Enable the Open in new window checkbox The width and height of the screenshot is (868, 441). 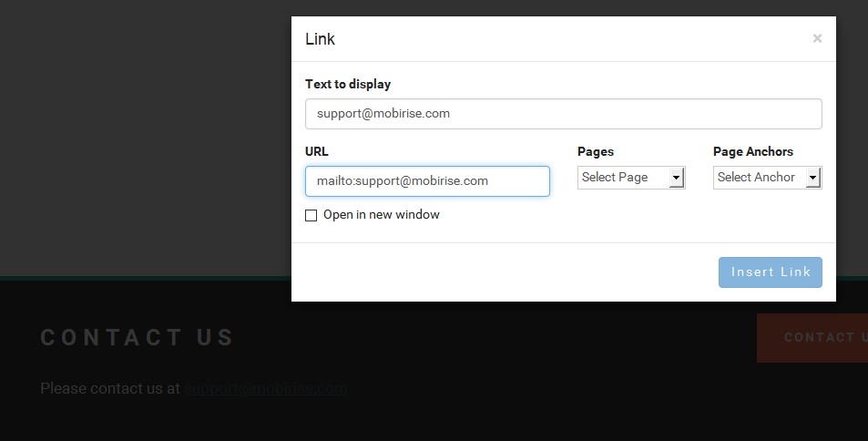[x=311, y=216]
